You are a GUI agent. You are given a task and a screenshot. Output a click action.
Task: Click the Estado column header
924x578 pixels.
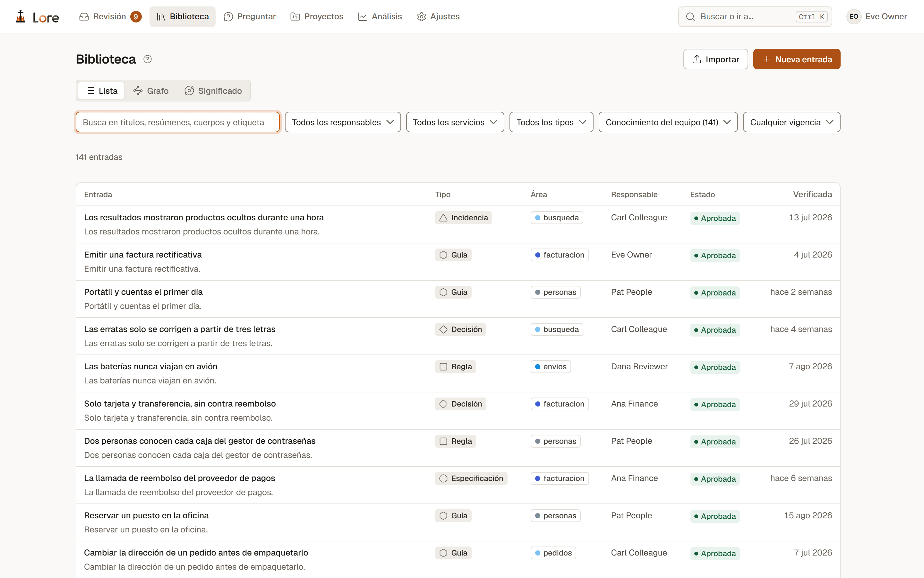click(x=702, y=194)
